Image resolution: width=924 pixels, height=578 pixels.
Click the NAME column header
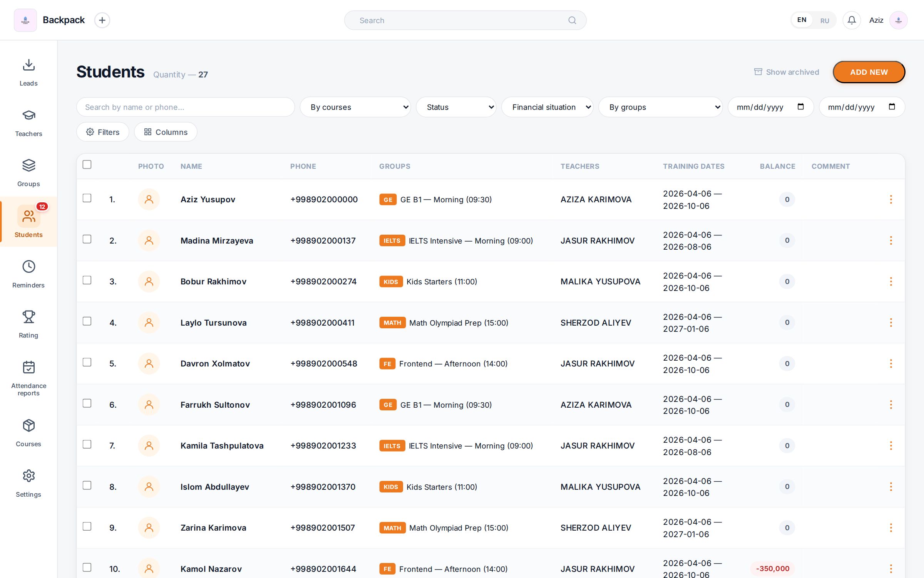point(191,166)
